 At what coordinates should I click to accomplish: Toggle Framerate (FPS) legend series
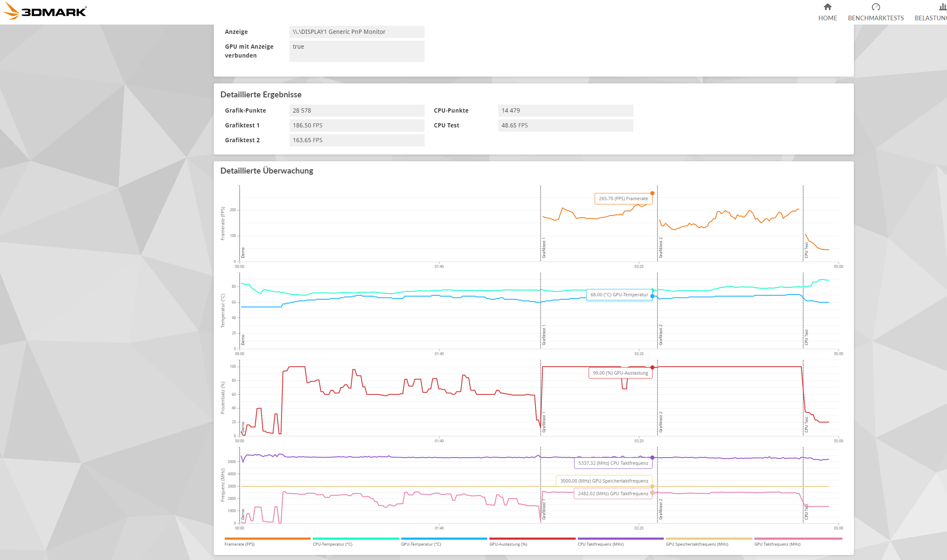click(240, 544)
